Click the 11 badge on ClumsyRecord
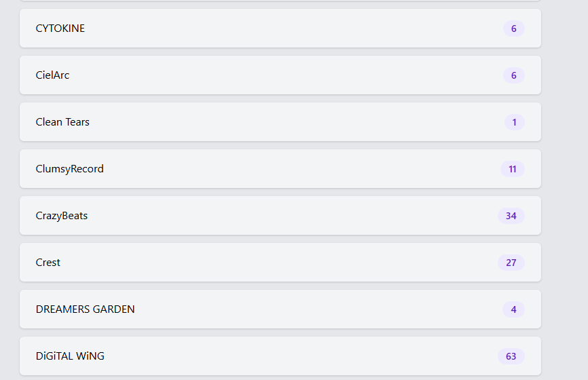This screenshot has height=380, width=588. (512, 169)
